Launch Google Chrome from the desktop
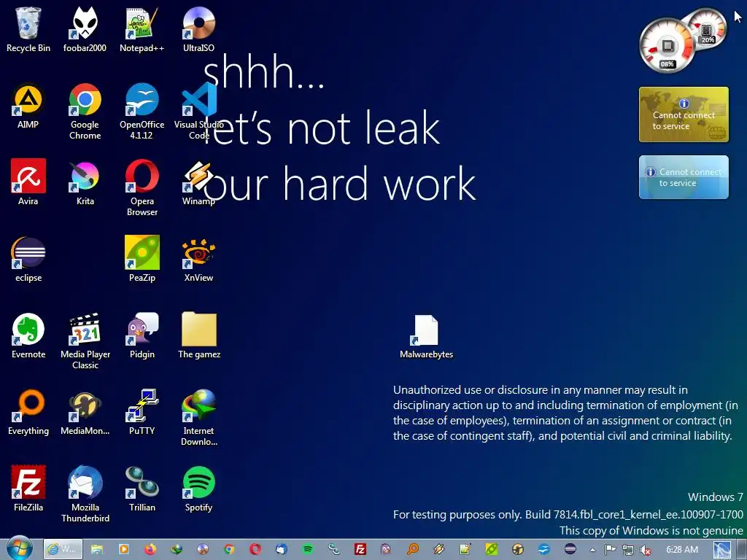Viewport: 747px width, 560px height. 85,111
